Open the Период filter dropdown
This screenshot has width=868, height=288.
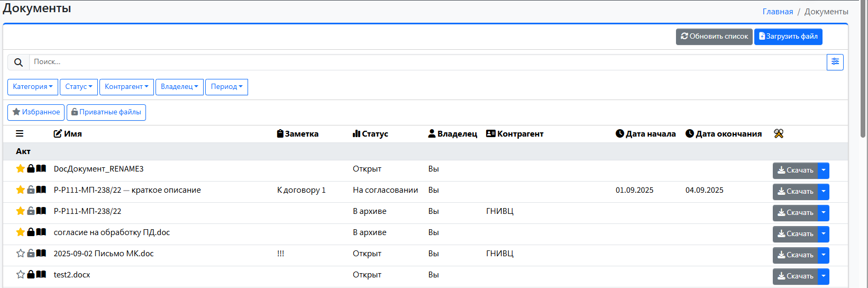coord(226,87)
